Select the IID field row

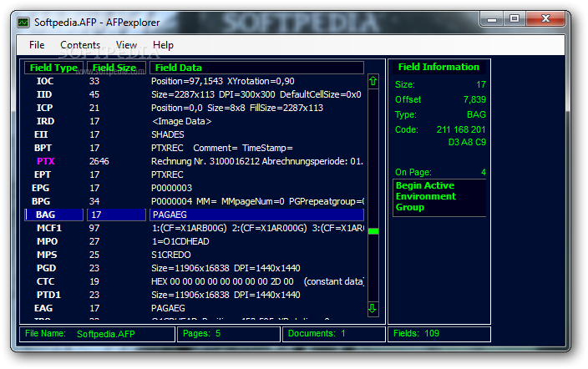(x=195, y=94)
